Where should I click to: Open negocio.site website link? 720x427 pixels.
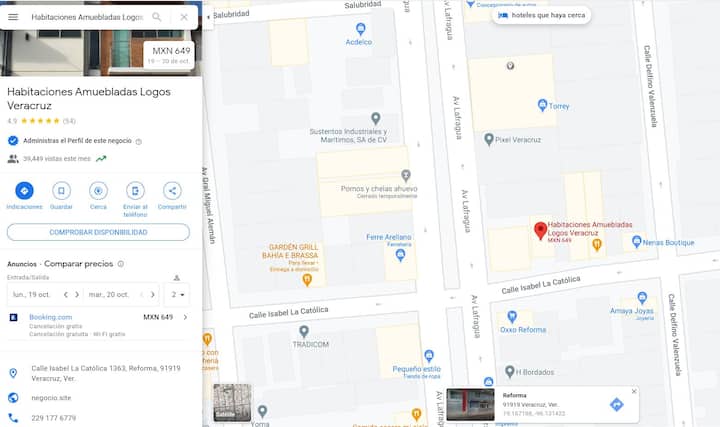pos(51,398)
